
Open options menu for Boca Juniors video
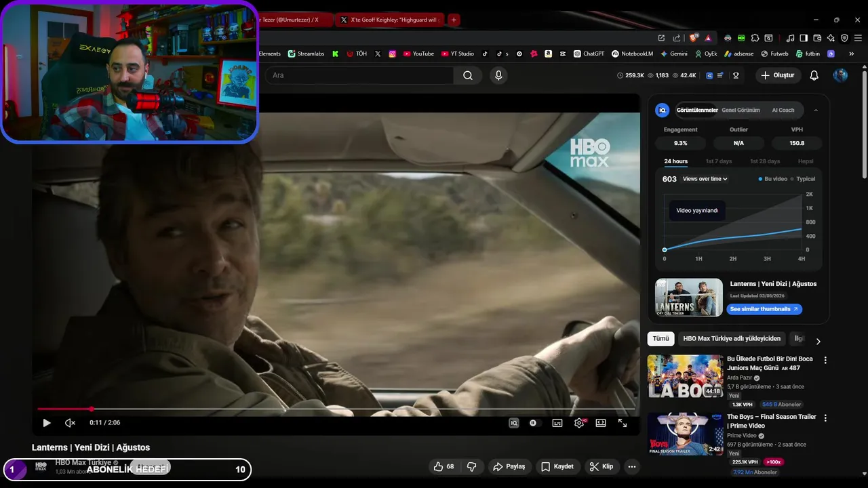click(x=825, y=361)
